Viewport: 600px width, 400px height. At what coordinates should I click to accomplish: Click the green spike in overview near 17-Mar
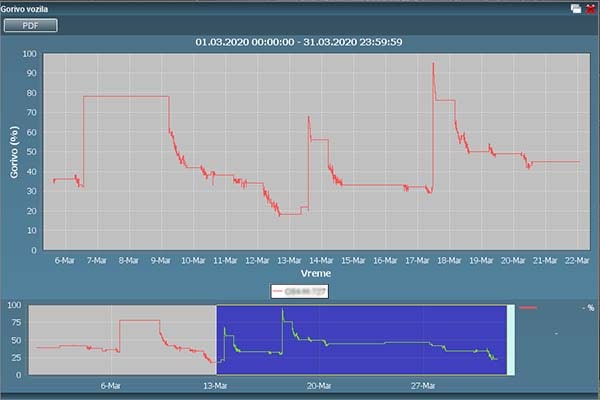(283, 313)
